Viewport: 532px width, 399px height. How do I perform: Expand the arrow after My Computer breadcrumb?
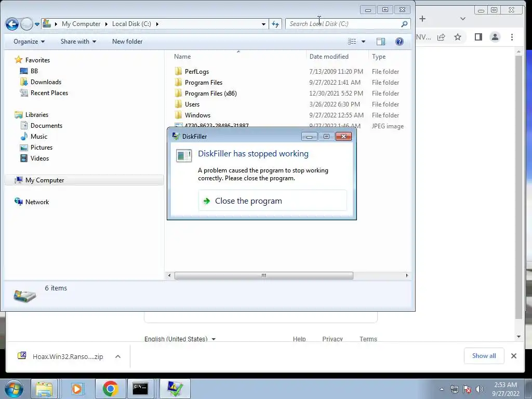pos(106,24)
